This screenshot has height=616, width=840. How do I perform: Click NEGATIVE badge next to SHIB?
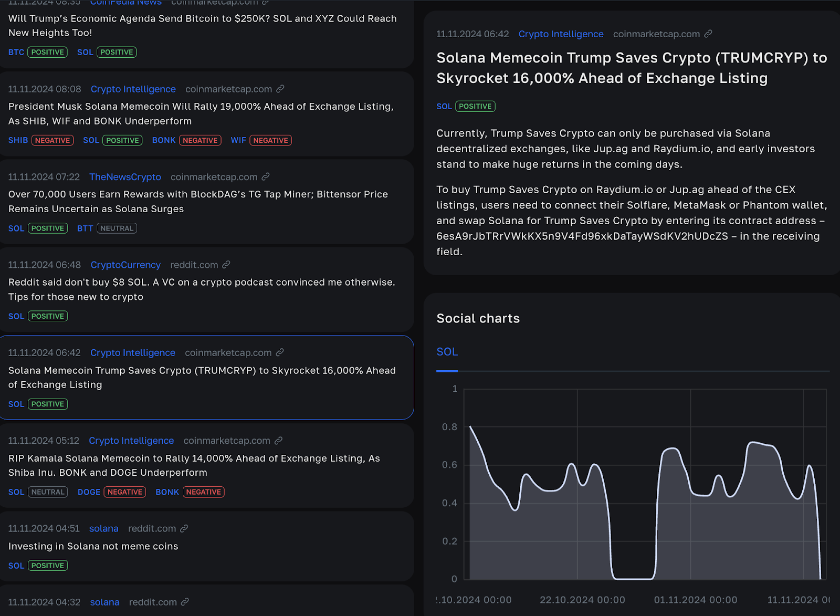click(x=52, y=140)
